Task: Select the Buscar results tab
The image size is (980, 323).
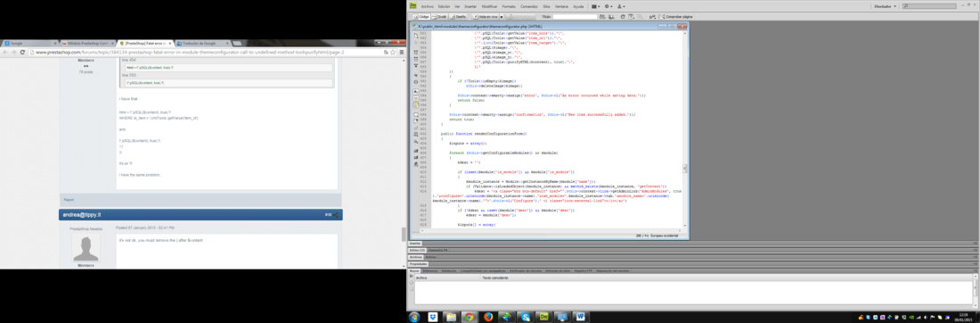Action: [x=414, y=271]
